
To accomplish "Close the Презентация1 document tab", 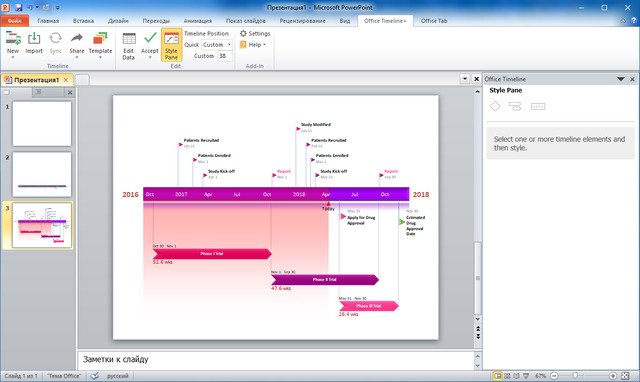I will pyautogui.click(x=66, y=80).
